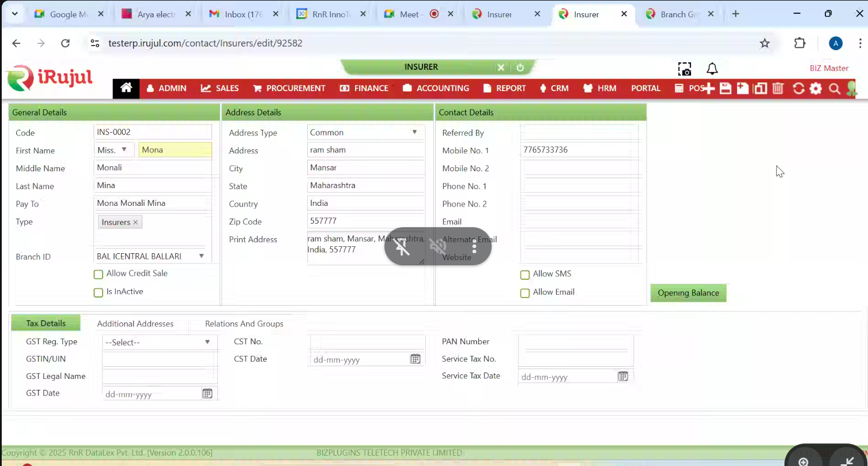Click into the Mobile No. 1 field
This screenshot has height=466, width=868.
pos(579,150)
